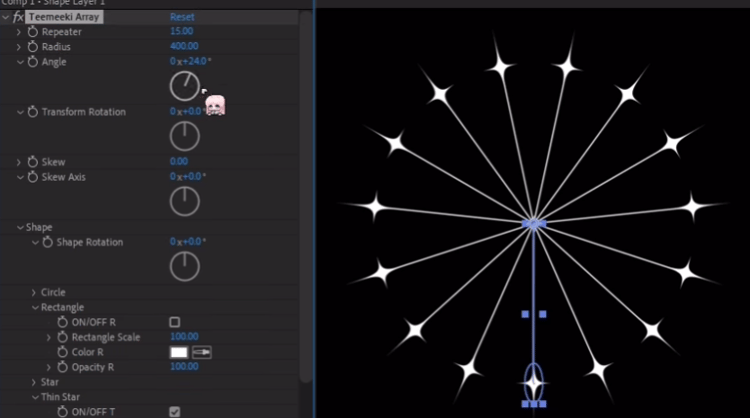This screenshot has height=418, width=750.
Task: Collapse the Angle property
Action: [x=20, y=62]
